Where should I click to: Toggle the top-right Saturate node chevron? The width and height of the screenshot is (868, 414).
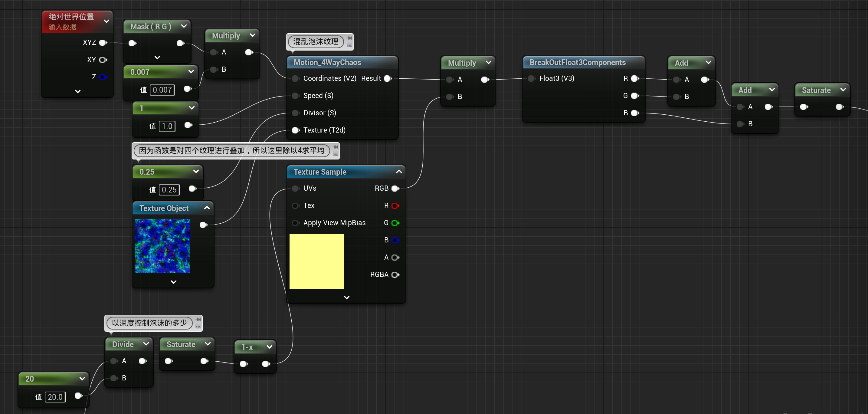pyautogui.click(x=843, y=90)
